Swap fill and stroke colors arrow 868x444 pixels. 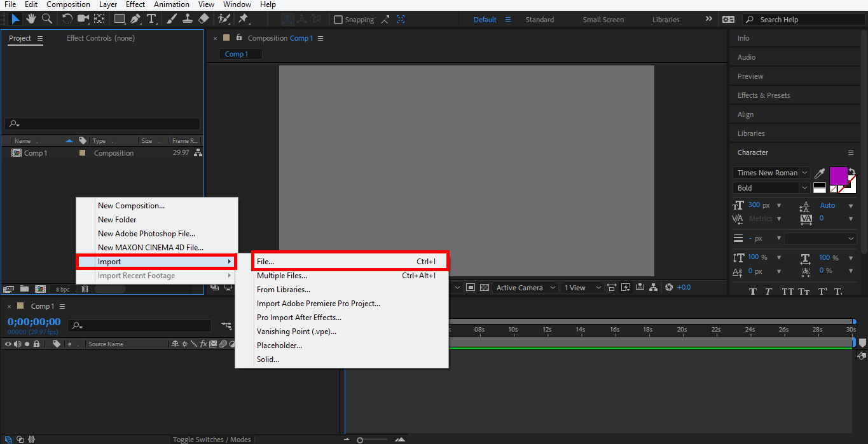coord(852,172)
